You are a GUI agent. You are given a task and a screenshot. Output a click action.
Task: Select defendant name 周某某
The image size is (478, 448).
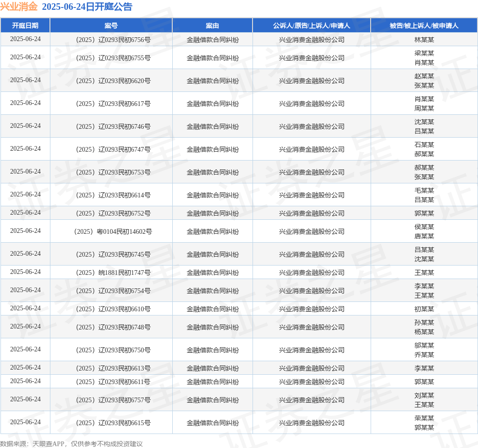[x=424, y=108]
